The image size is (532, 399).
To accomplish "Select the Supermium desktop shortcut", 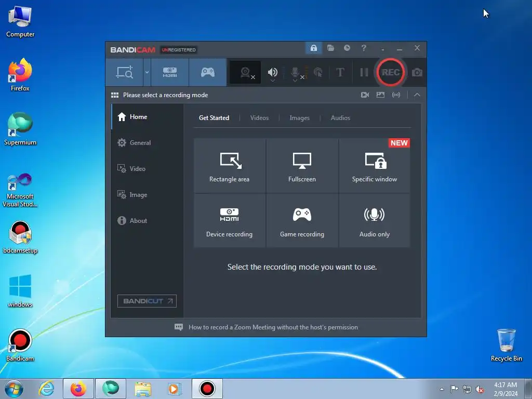I will coord(20,129).
